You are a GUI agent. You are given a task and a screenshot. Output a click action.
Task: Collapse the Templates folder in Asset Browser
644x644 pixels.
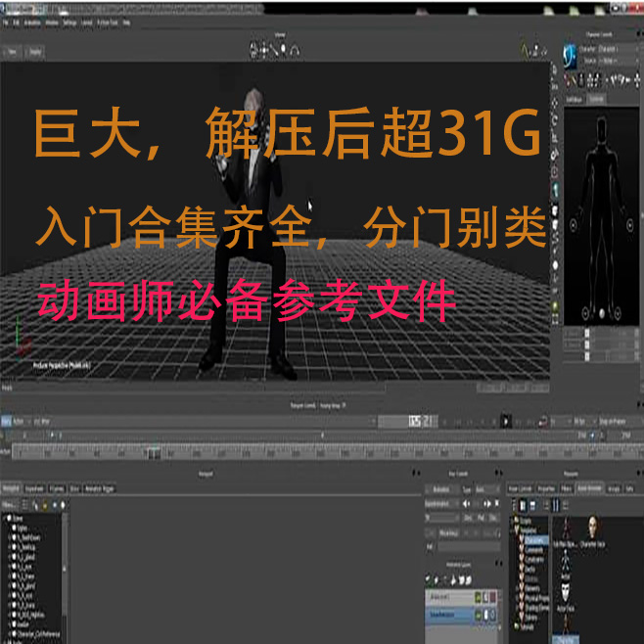click(512, 530)
